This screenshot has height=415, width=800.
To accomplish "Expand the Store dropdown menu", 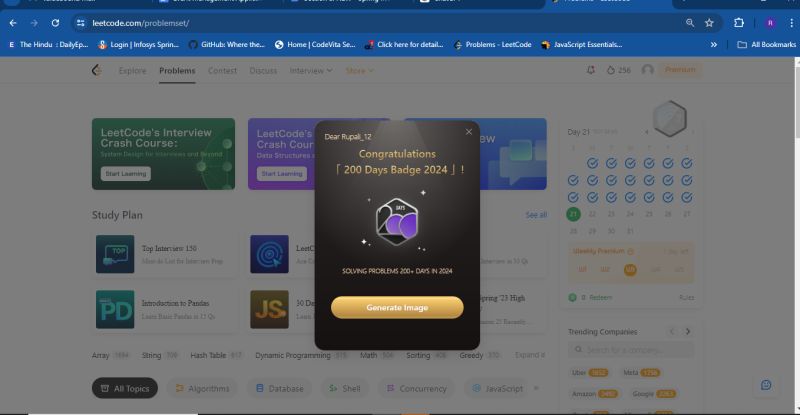I will [359, 70].
